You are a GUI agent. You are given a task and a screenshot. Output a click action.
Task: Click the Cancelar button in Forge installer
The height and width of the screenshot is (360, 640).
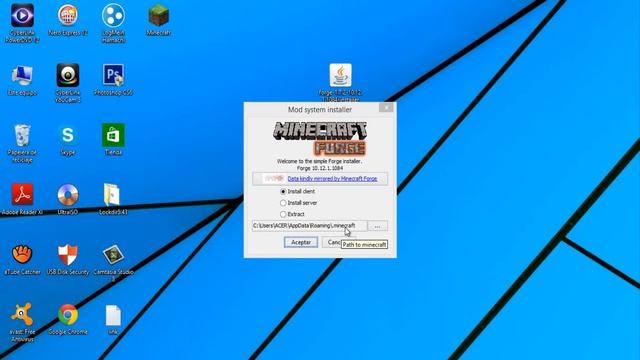[332, 242]
